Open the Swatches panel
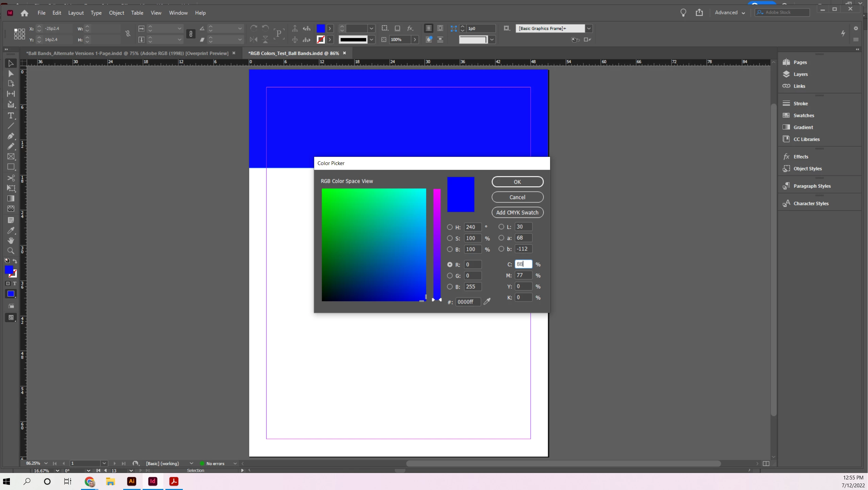868x490 pixels. click(804, 115)
